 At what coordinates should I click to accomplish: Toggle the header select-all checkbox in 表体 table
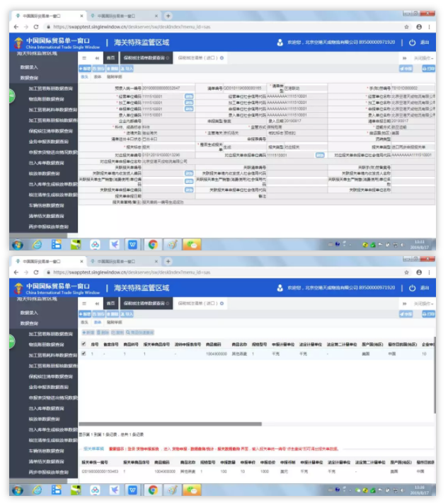click(84, 344)
